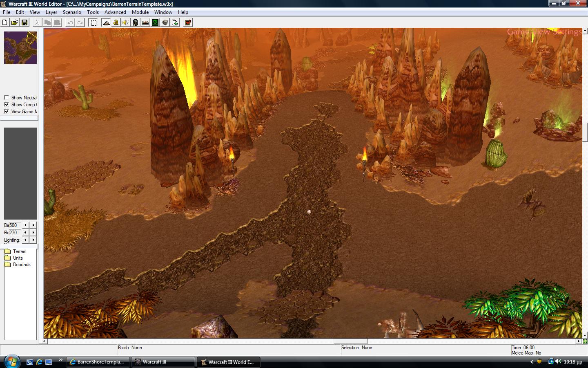
Task: Expand hidden system tray icons arrow
Action: pyautogui.click(x=532, y=362)
